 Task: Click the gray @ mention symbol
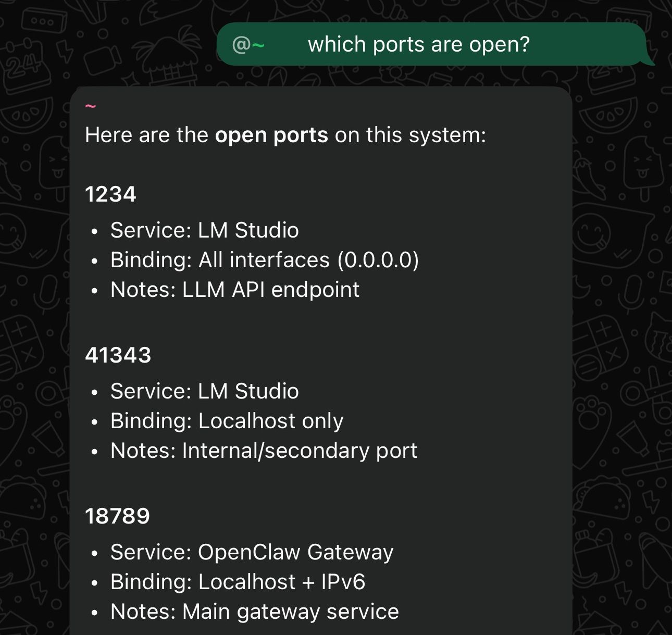pos(243,45)
